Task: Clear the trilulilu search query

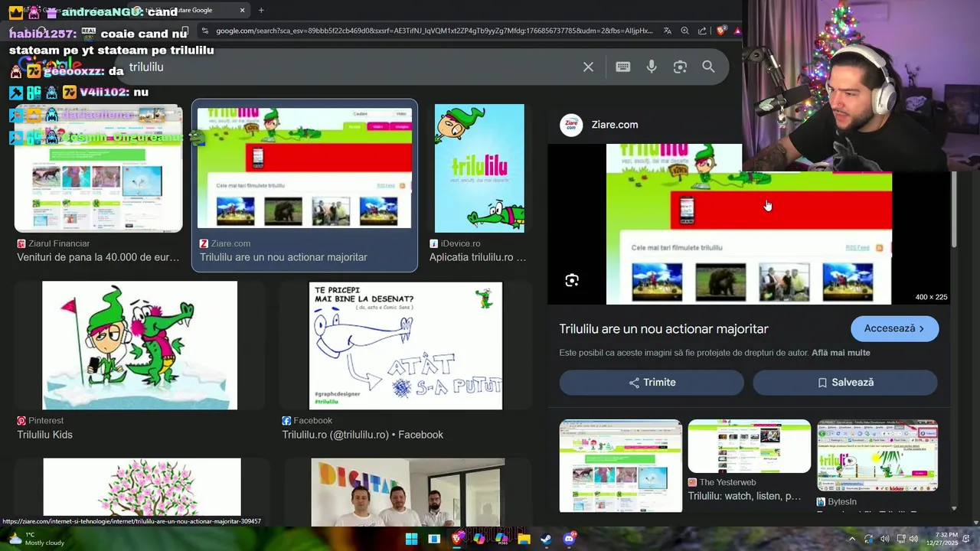Action: pos(588,67)
